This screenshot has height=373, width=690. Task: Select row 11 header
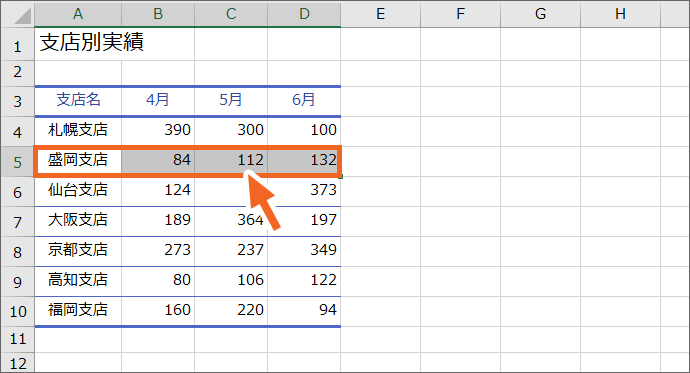point(18,339)
